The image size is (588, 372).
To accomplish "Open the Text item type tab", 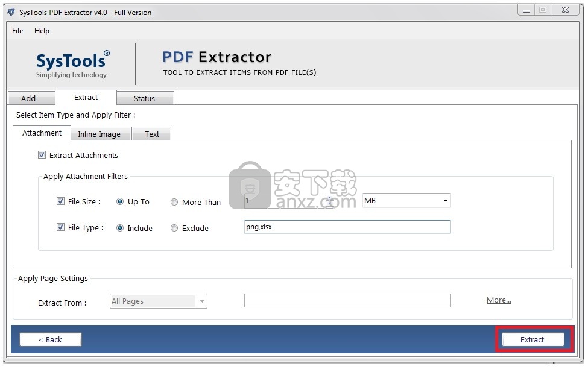I will (x=151, y=134).
